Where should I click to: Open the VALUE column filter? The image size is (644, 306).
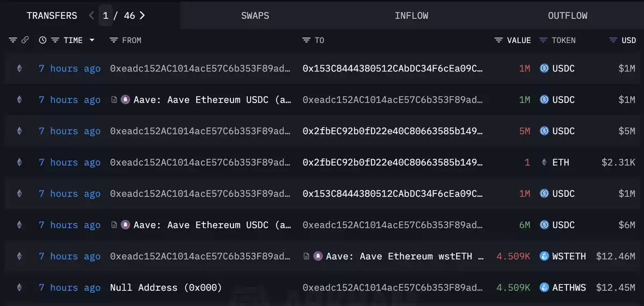click(x=498, y=40)
